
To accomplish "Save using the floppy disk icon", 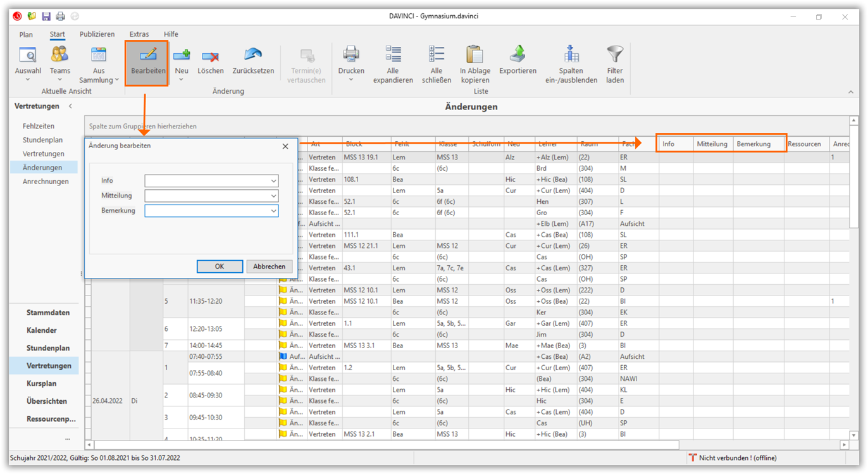I will pyautogui.click(x=46, y=16).
